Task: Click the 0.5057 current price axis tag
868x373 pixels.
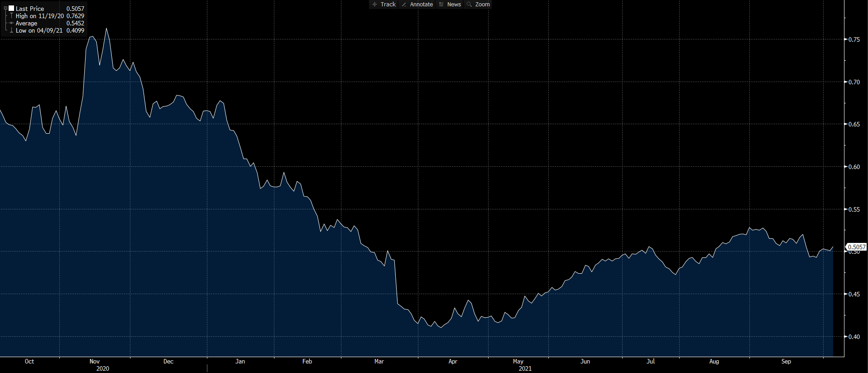Action: pyautogui.click(x=856, y=247)
